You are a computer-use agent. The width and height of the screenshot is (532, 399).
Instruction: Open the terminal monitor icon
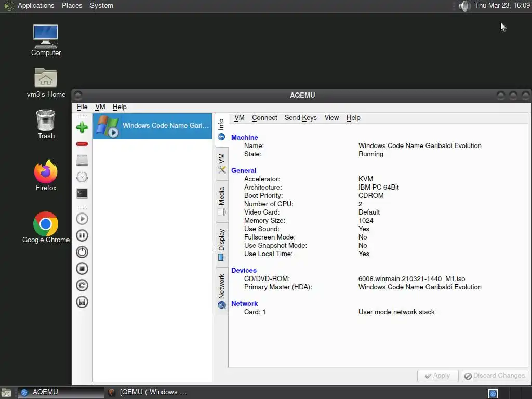[82, 193]
